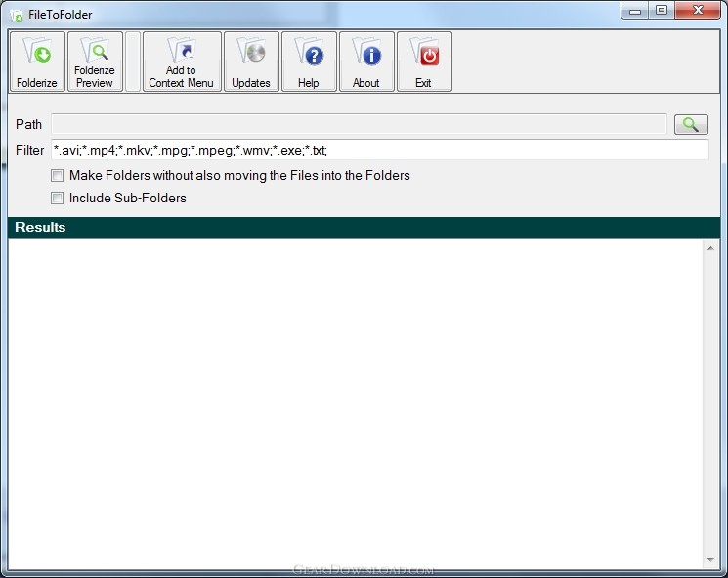728x578 pixels.
Task: Check for Updates
Action: click(252, 62)
